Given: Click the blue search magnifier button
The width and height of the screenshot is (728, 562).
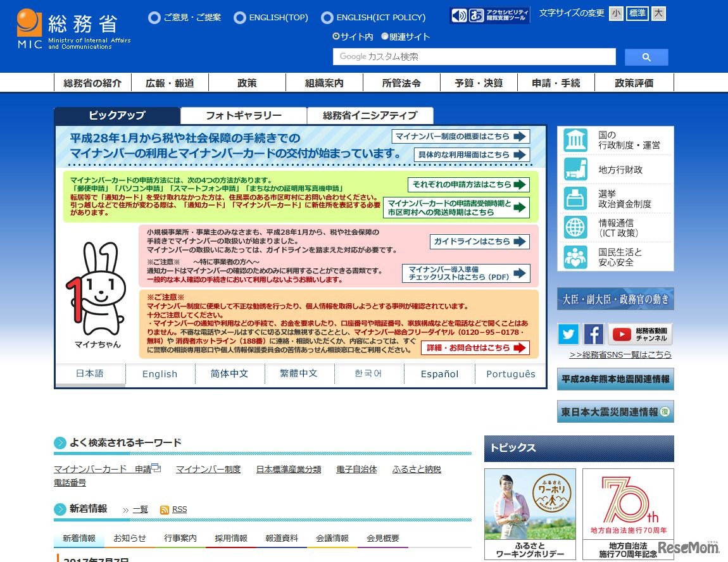Looking at the screenshot, I should tap(646, 57).
